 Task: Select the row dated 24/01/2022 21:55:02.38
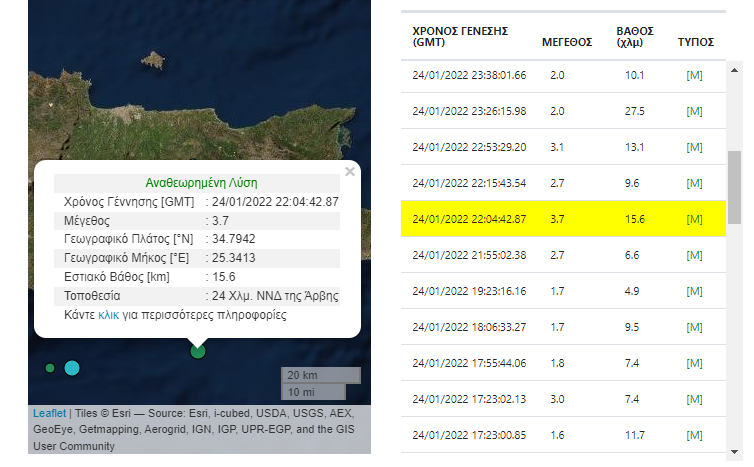pyautogui.click(x=563, y=255)
